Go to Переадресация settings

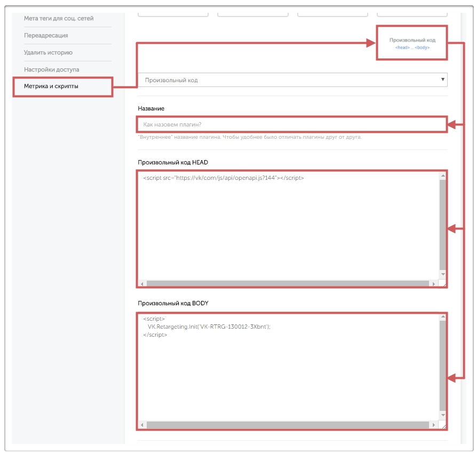[x=46, y=36]
